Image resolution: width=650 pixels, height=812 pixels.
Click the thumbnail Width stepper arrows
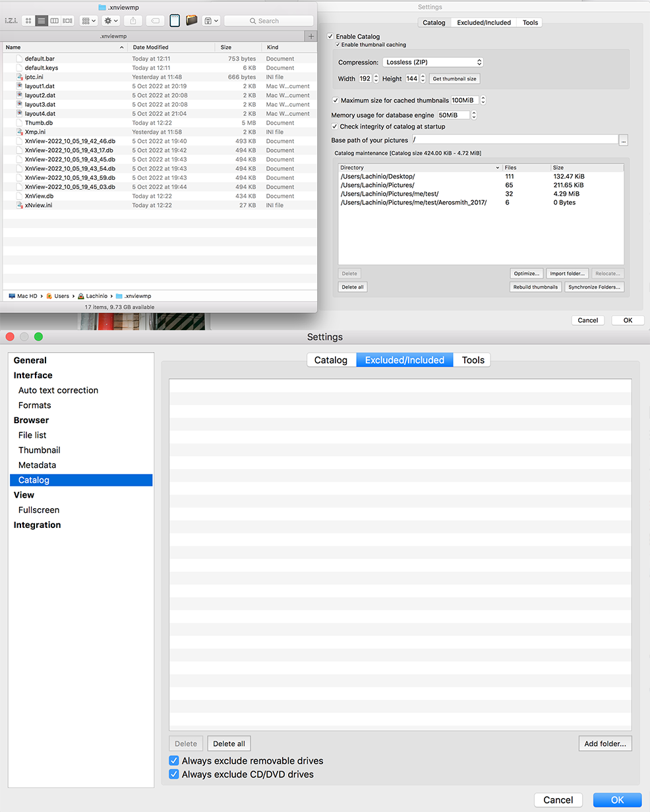(x=376, y=78)
